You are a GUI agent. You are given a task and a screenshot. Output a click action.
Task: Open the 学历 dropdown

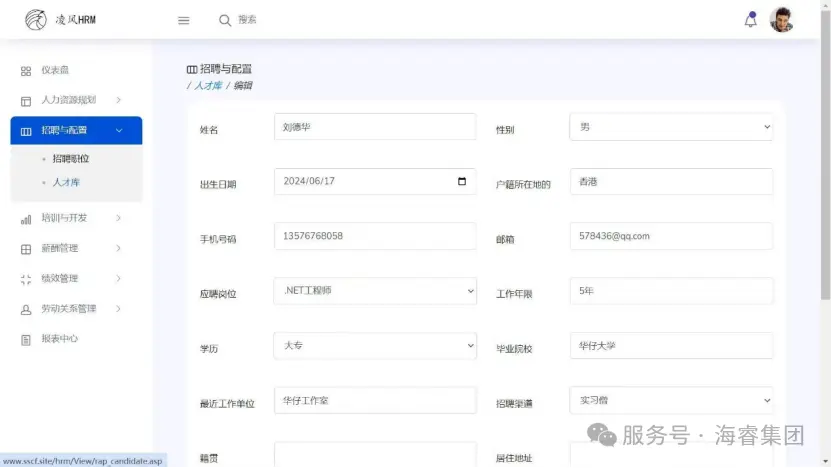point(375,345)
